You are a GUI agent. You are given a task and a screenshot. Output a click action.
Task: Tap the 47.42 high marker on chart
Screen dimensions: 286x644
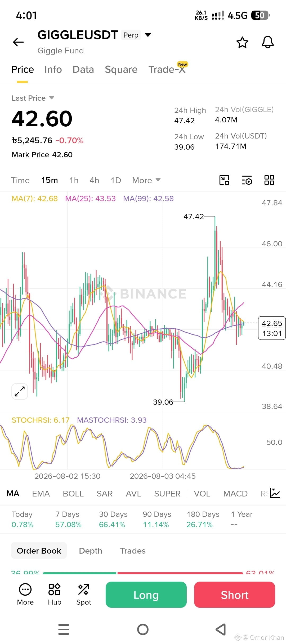point(194,217)
